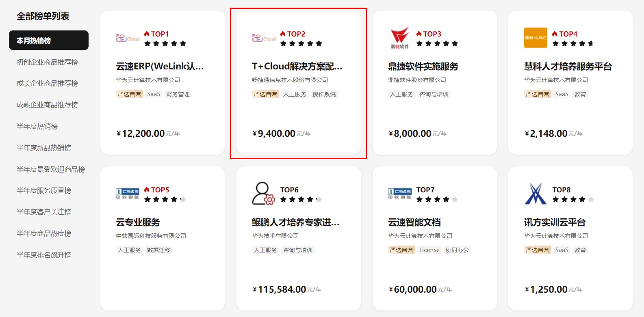Image resolution: width=644 pixels, height=317 pixels.
Task: Click the person-gear icon on TOP6 card
Action: [x=263, y=193]
